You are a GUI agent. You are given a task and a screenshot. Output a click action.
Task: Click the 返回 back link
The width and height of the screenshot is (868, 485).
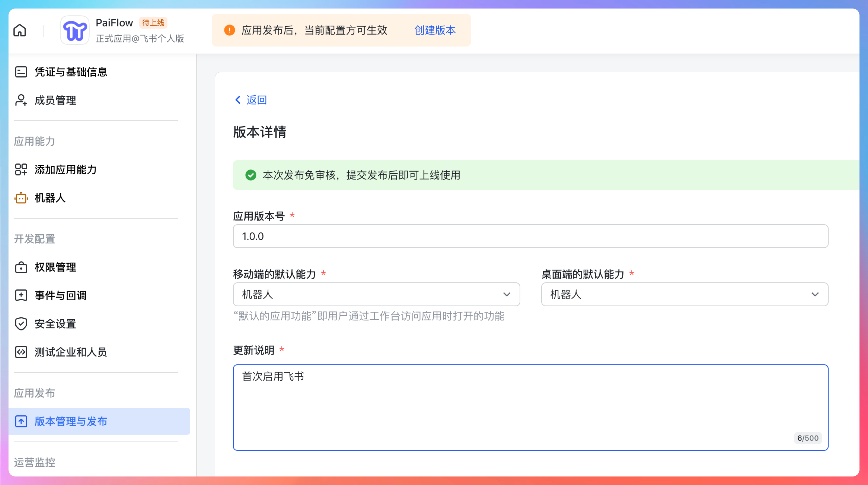click(256, 100)
